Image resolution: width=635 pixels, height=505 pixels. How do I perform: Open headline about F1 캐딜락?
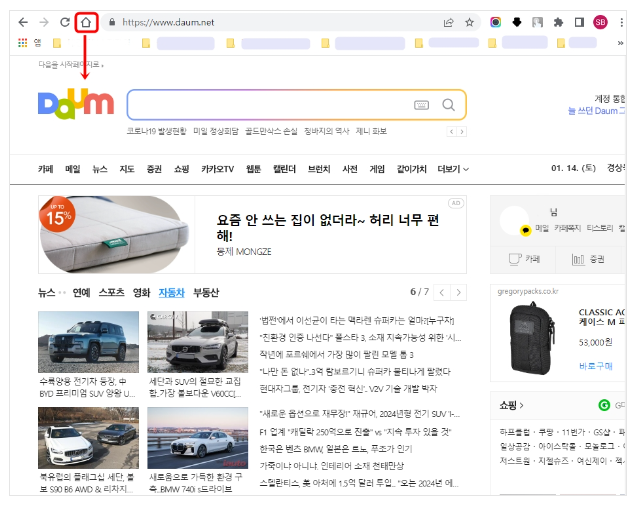(355, 432)
